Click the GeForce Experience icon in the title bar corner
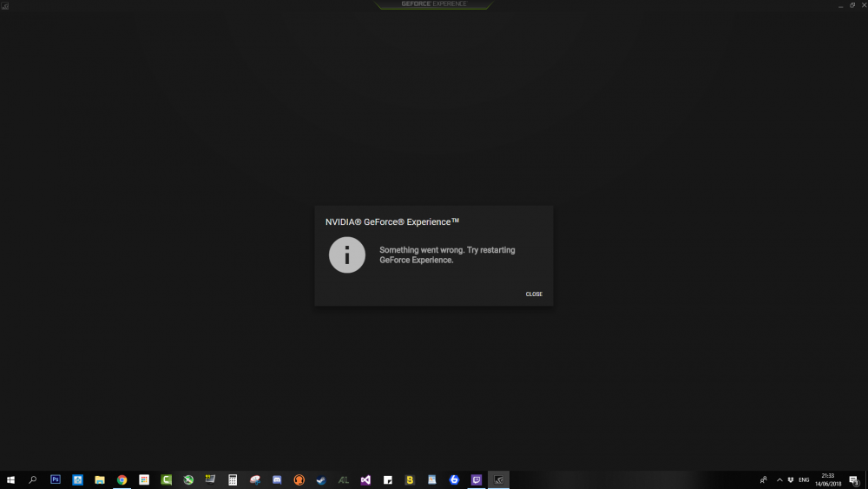The image size is (868, 489). click(5, 5)
